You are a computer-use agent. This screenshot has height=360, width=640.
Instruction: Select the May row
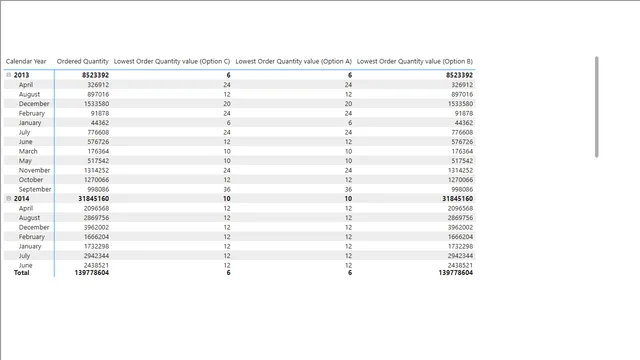(25, 161)
